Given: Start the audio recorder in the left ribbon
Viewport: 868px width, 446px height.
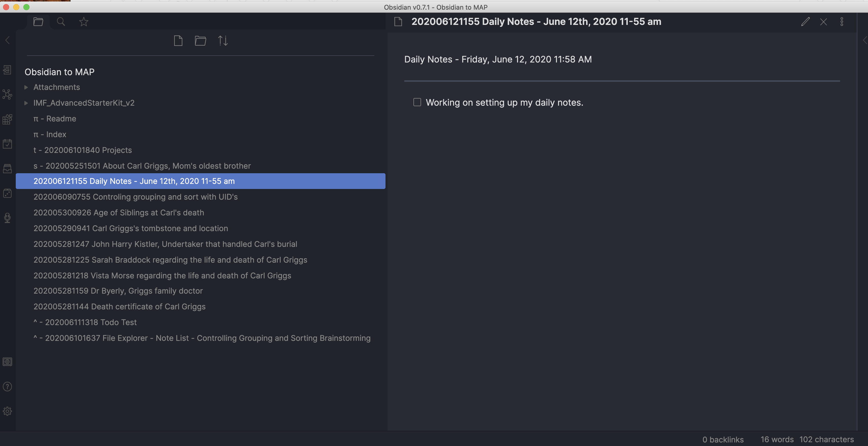Looking at the screenshot, I should (x=7, y=217).
